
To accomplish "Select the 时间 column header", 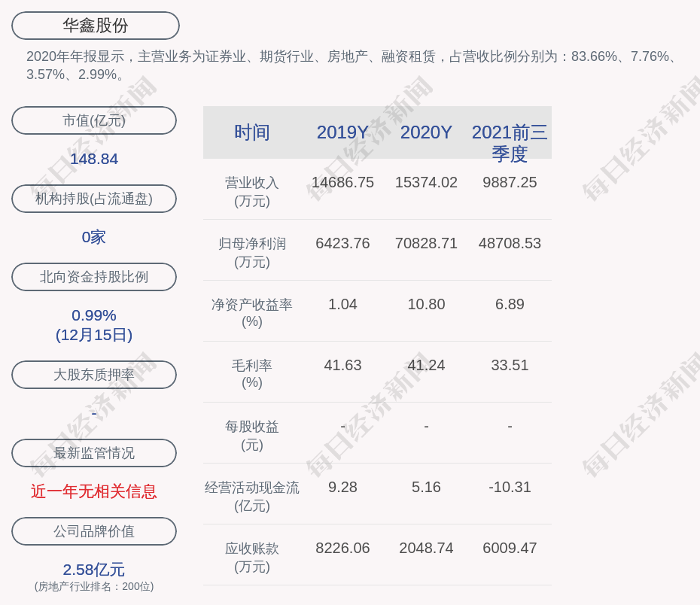I will tap(252, 132).
